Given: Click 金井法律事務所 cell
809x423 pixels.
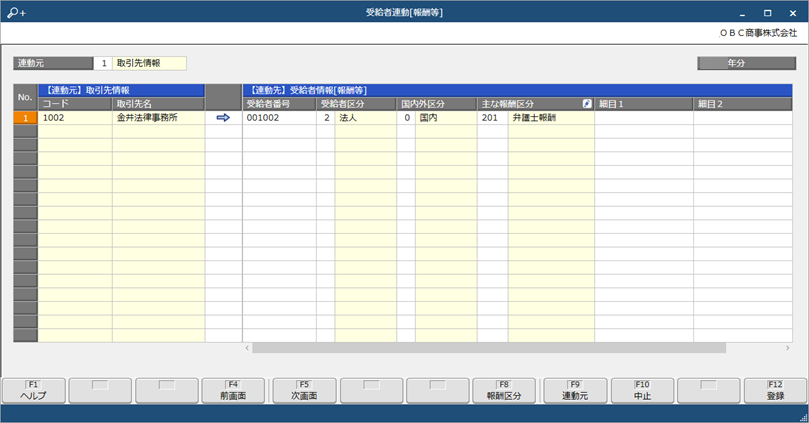Looking at the screenshot, I should click(x=158, y=118).
